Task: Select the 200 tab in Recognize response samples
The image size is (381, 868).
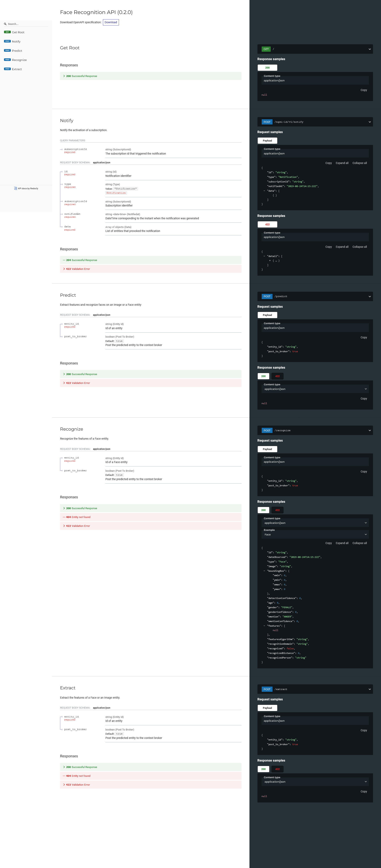Action: pos(263,510)
